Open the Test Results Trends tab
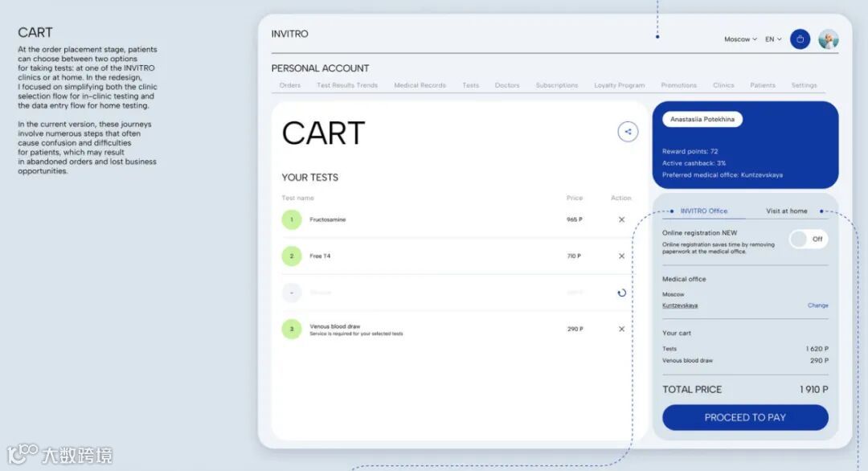 (347, 85)
